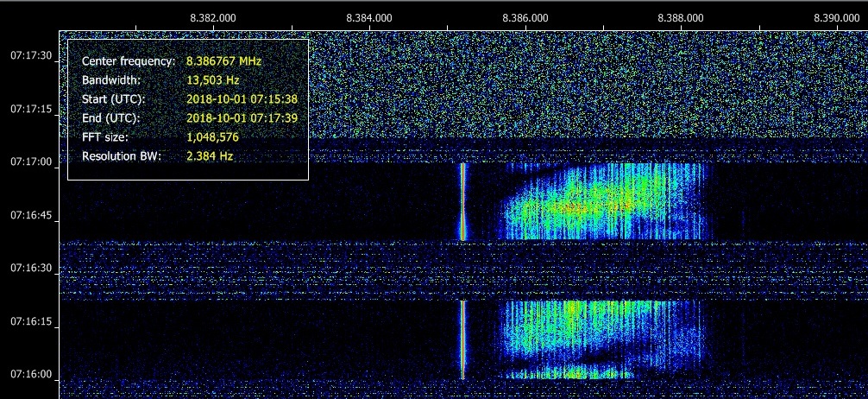Screen dimensions: 868x399
Task: Select the 2.384 Hz resolution value
Action: [210, 156]
